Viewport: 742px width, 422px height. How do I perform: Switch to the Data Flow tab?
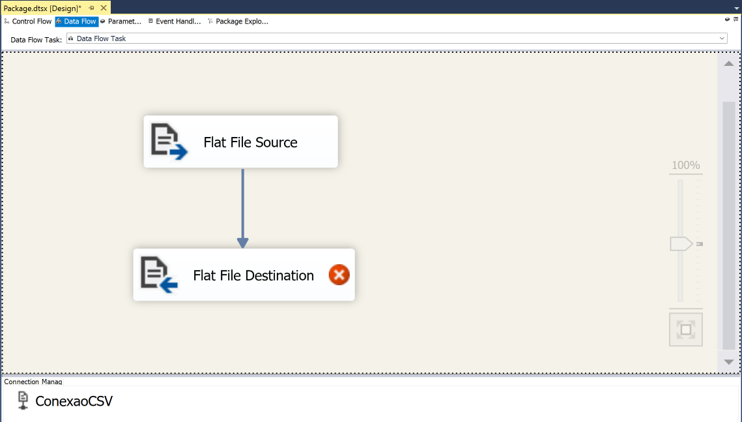(77, 21)
